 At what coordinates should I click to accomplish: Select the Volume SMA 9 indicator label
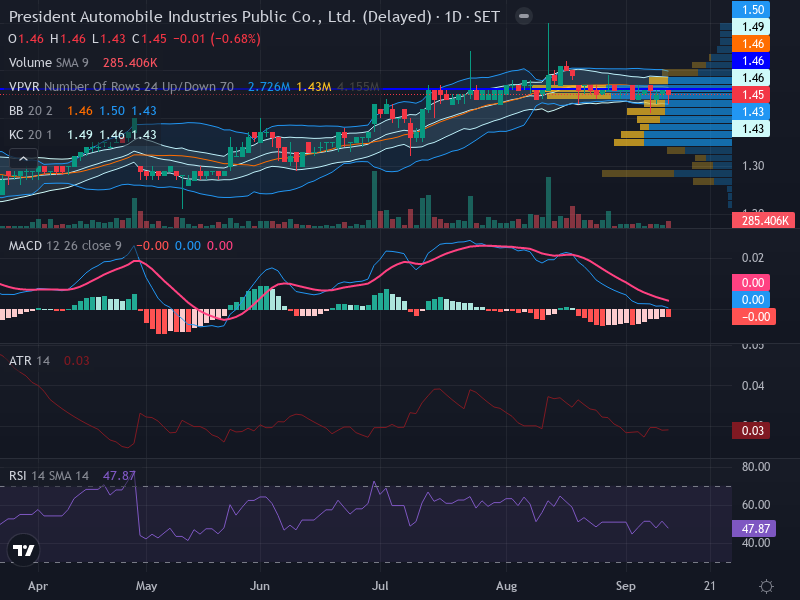(48, 63)
